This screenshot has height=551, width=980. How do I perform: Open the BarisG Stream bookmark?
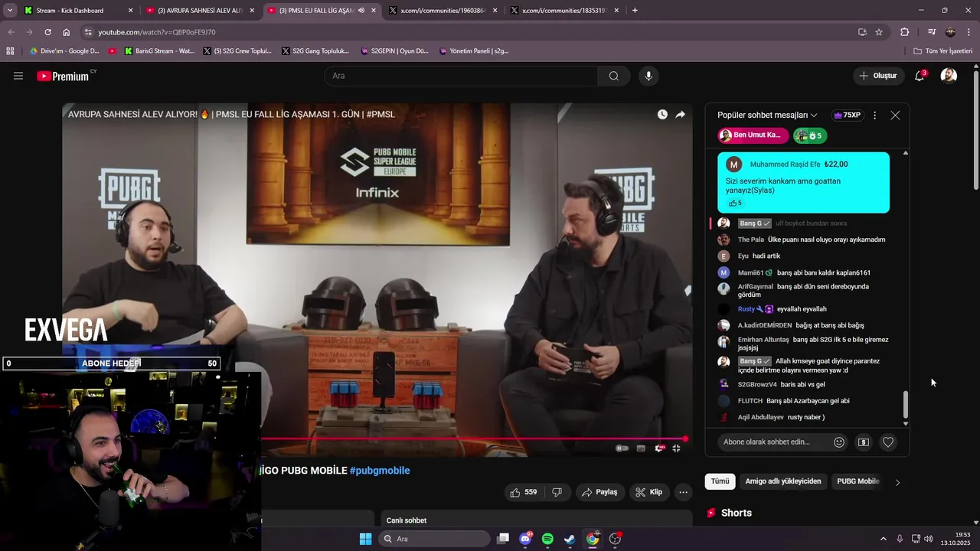click(x=159, y=51)
